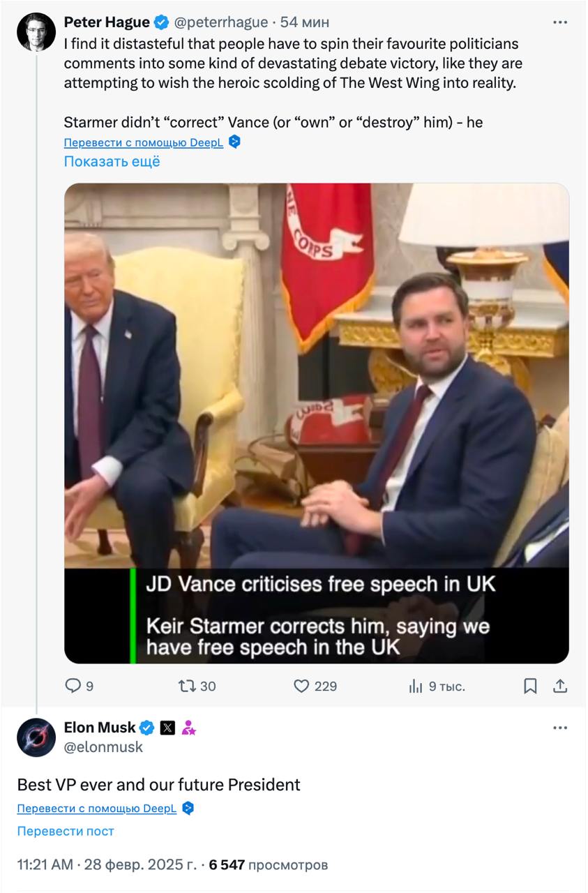Image resolution: width=588 pixels, height=893 pixels.
Task: Open the view analytics bar chart icon
Action: pyautogui.click(x=416, y=686)
